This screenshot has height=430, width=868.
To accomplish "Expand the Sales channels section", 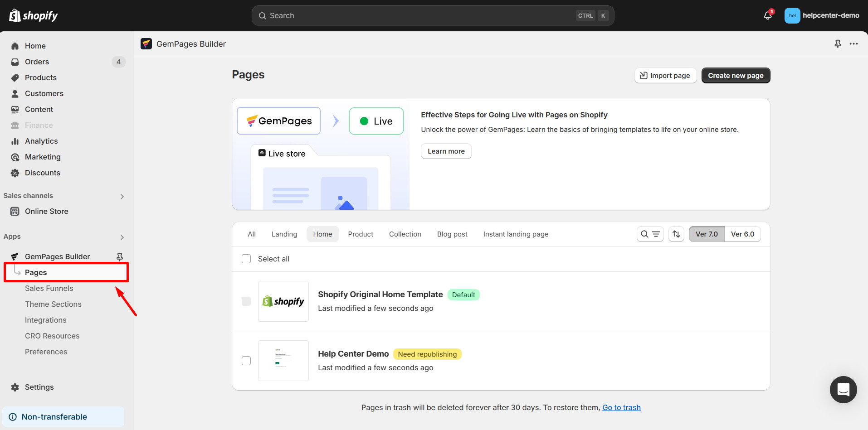I will [x=122, y=196].
